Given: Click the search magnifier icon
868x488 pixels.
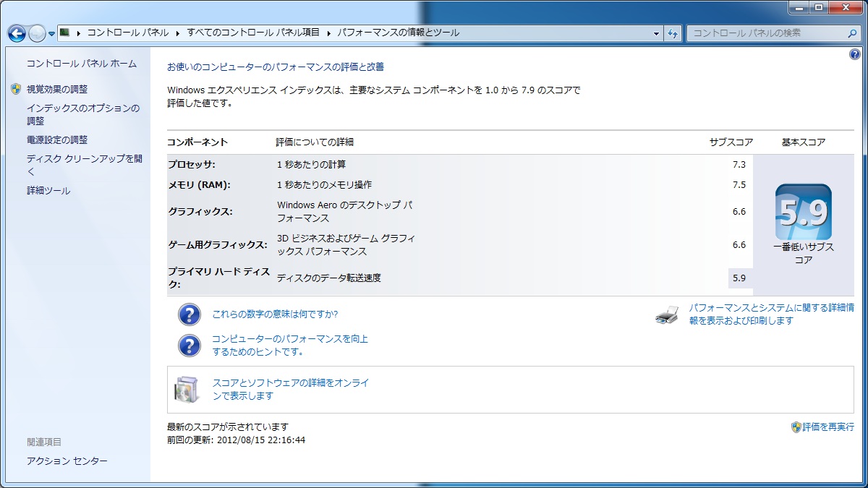Looking at the screenshot, I should pyautogui.click(x=852, y=33).
